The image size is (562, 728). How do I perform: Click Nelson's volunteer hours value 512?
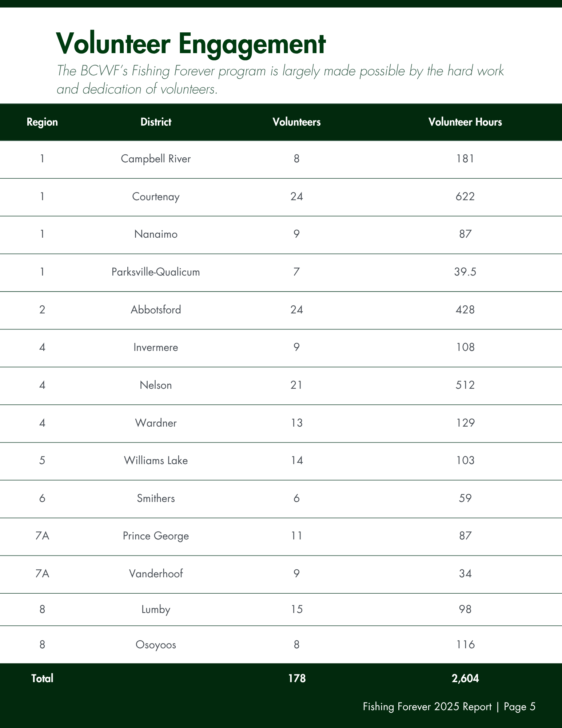pyautogui.click(x=465, y=385)
